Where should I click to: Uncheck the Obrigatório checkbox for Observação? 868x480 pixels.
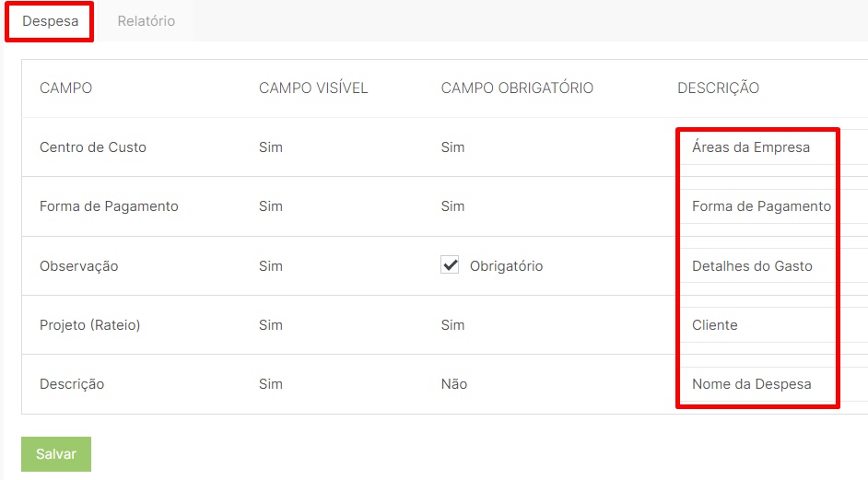[x=450, y=264]
